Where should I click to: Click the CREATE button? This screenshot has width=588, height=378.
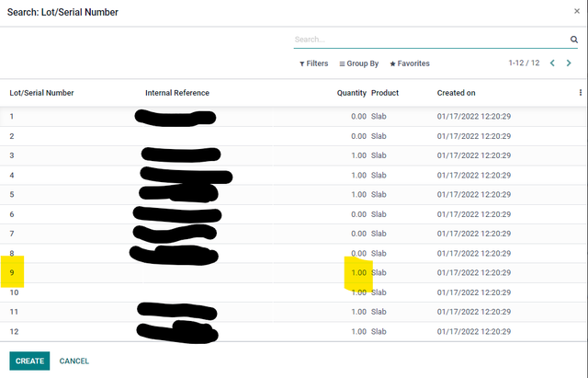[29, 361]
